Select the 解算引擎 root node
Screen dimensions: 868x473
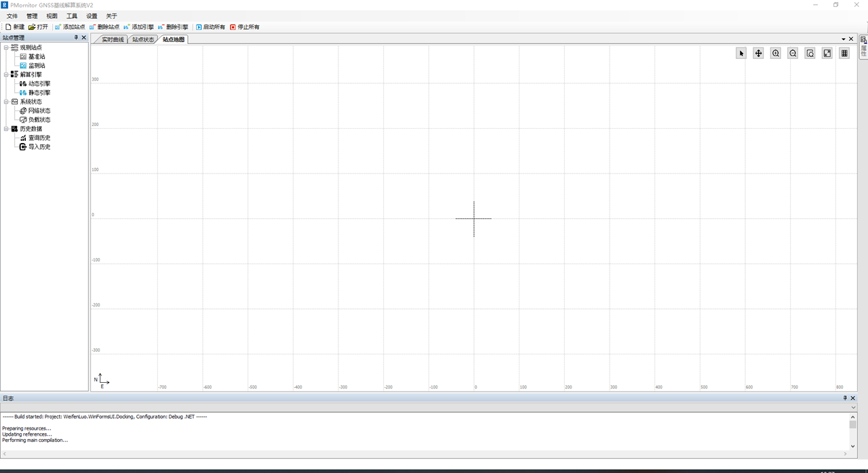(31, 75)
